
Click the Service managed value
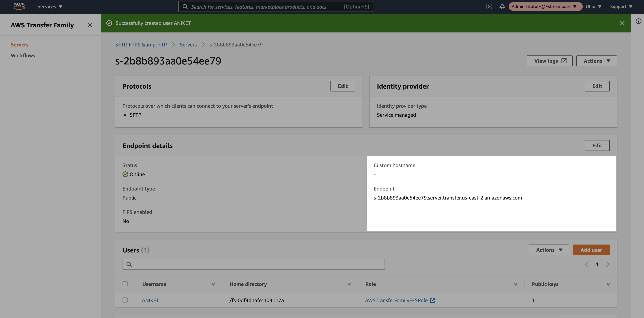(396, 115)
